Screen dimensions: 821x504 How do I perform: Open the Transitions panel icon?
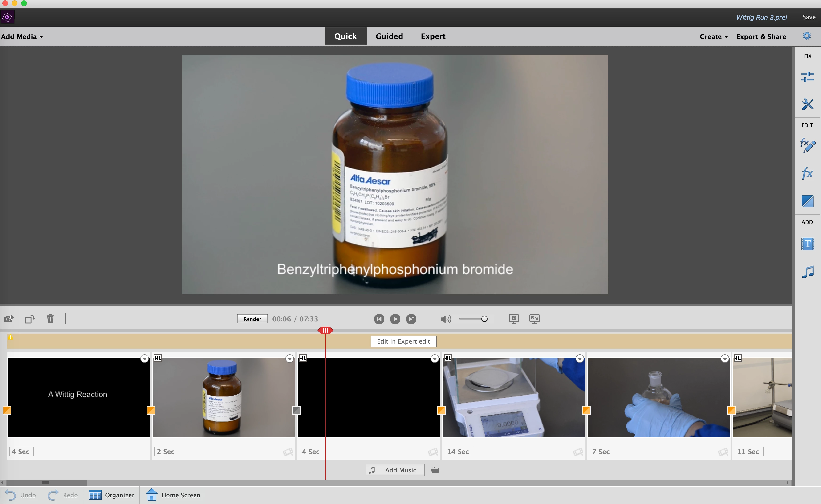pyautogui.click(x=807, y=201)
